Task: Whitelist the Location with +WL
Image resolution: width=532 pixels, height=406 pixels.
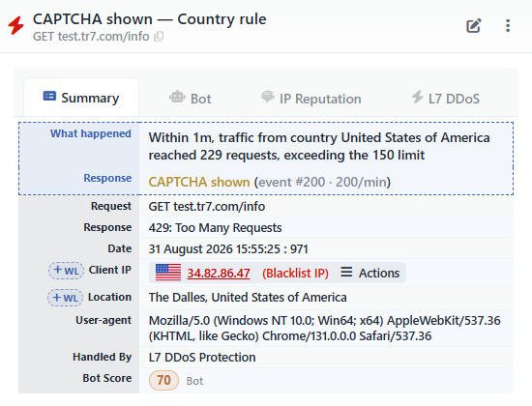Action: (x=65, y=298)
